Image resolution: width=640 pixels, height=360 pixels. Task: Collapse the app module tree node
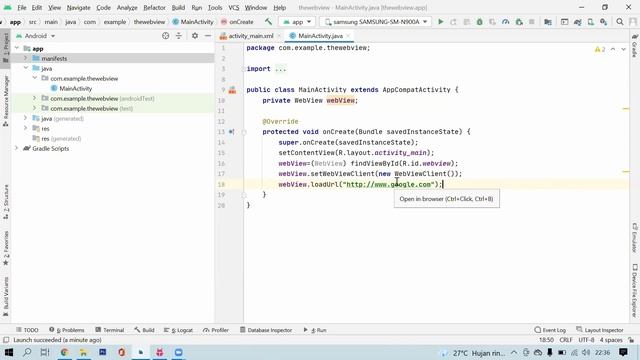tap(17, 48)
